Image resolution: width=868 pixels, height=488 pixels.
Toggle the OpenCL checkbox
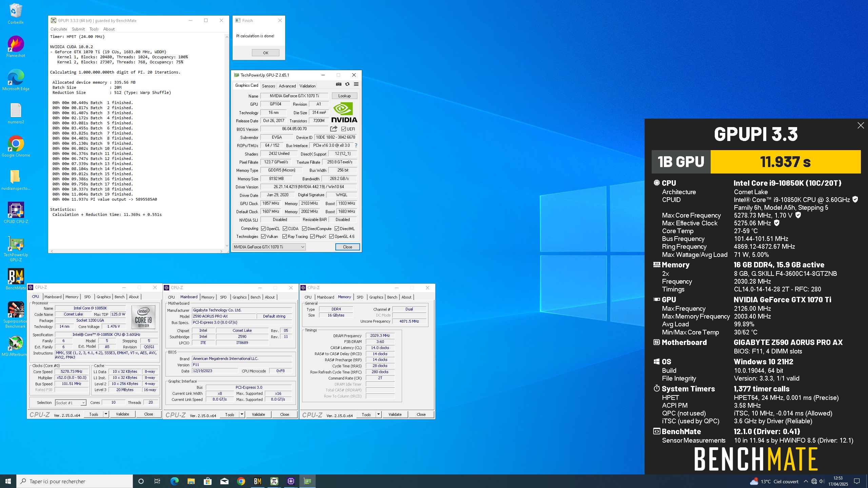click(263, 229)
